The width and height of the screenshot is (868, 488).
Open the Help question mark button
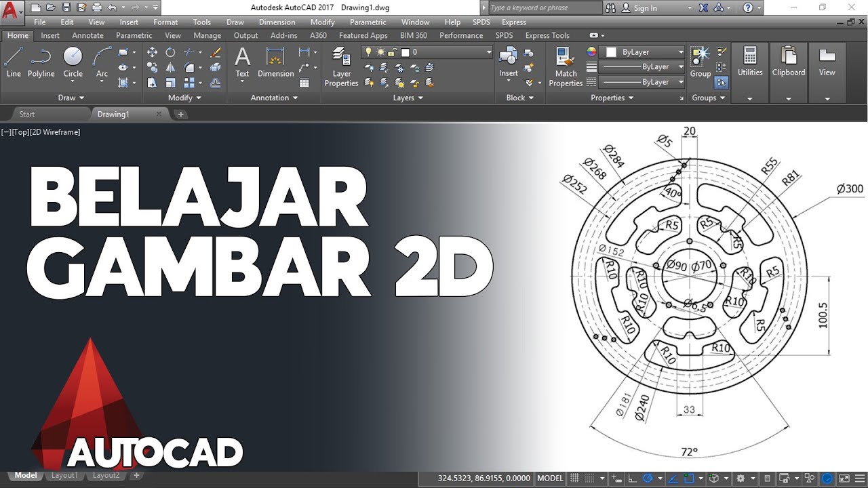(748, 8)
